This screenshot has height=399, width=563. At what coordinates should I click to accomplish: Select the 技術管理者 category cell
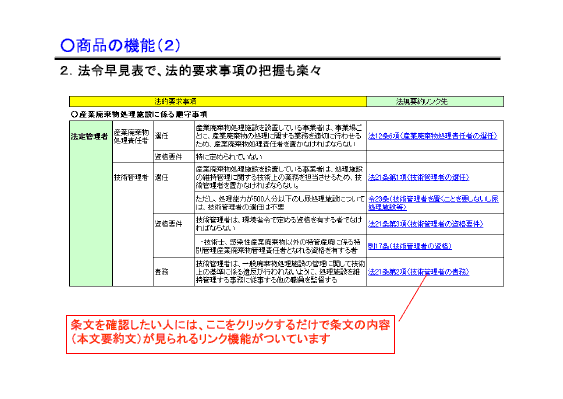click(x=133, y=224)
